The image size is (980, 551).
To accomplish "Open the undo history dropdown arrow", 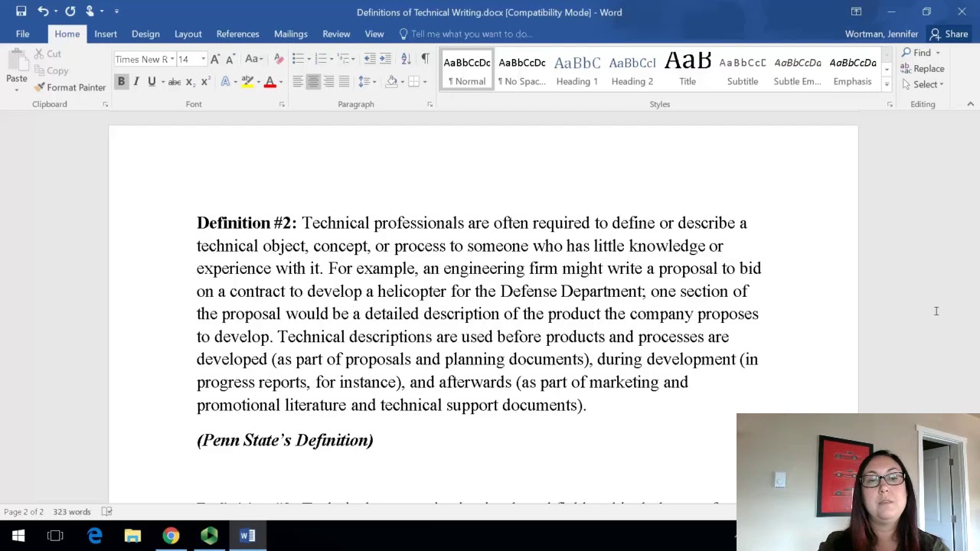I will click(x=56, y=11).
